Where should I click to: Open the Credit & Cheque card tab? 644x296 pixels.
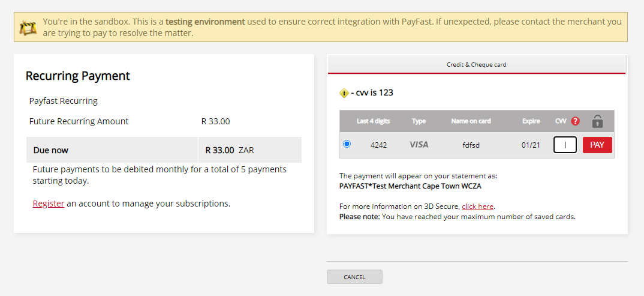point(477,65)
